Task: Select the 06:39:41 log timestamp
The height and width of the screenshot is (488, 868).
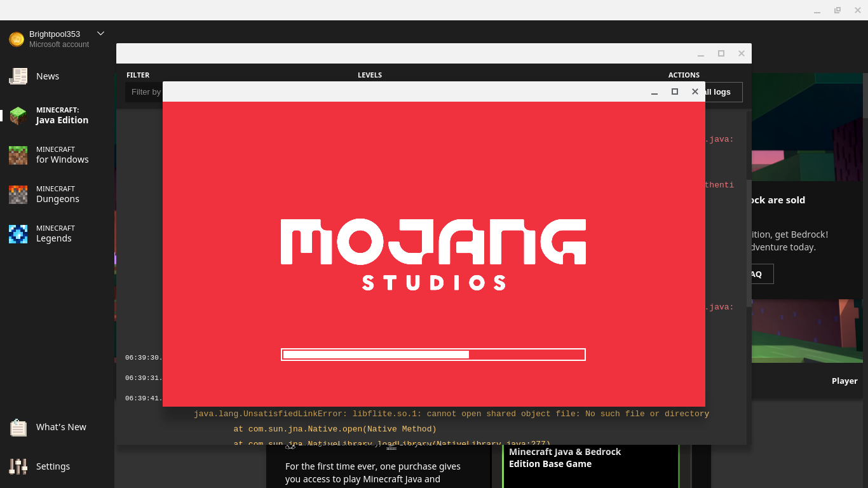Action: pos(144,398)
